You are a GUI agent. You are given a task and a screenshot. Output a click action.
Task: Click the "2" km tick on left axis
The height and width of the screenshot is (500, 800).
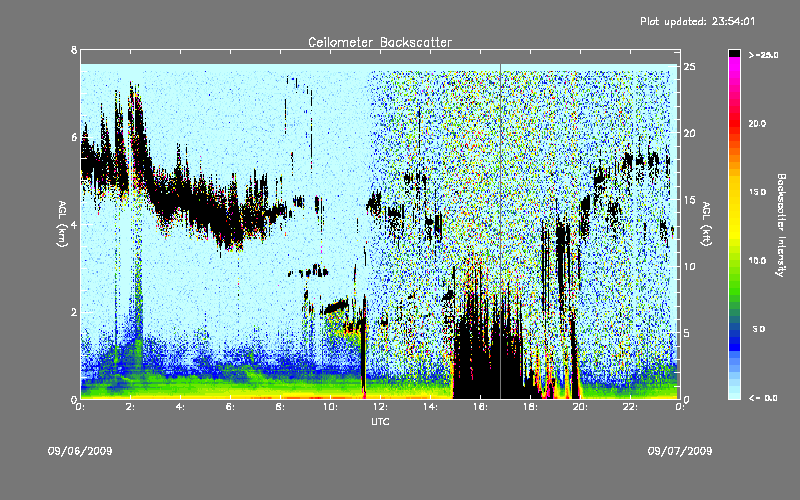[74, 312]
